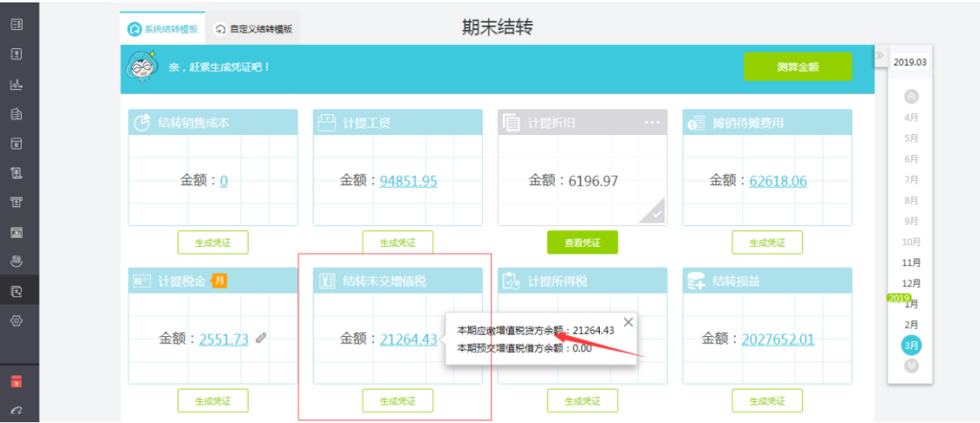Select 9月 in the month timeline
Viewport: 980px width, 423px height.
point(912,221)
